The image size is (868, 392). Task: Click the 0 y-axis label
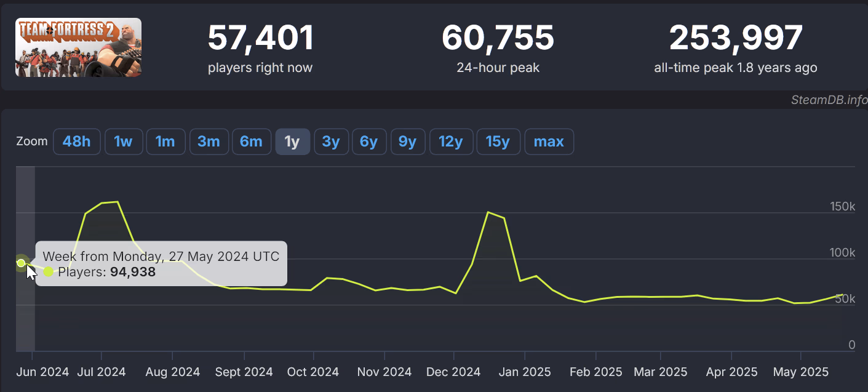coord(852,345)
